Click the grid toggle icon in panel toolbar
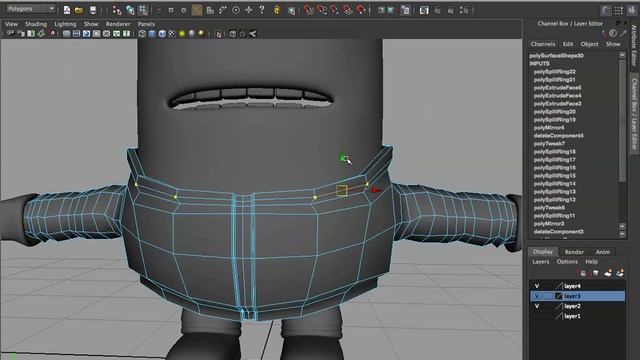The height and width of the screenshot is (360, 640). click(x=66, y=34)
